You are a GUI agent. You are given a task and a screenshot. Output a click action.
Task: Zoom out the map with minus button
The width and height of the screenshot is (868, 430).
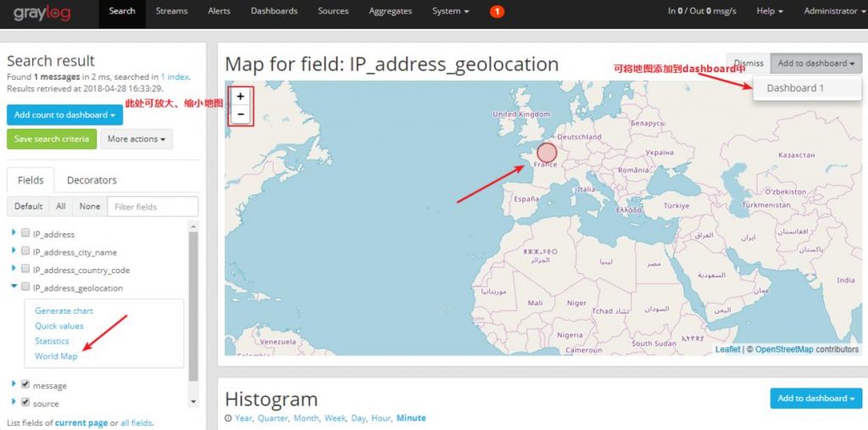click(241, 114)
